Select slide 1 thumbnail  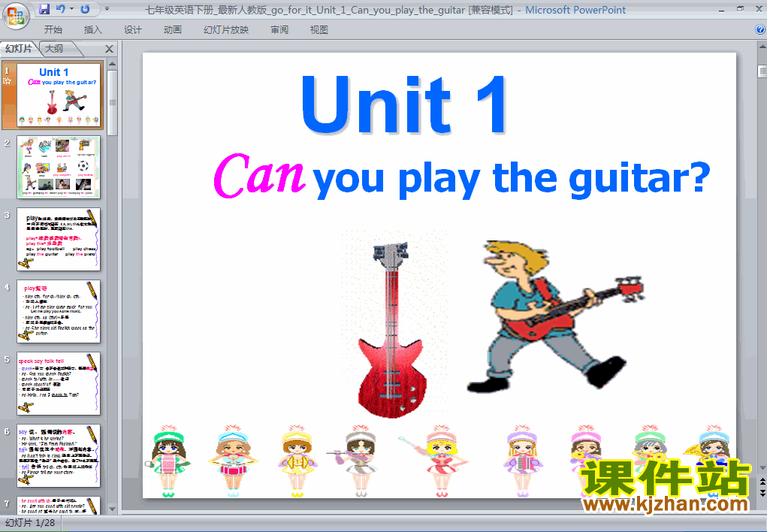point(59,95)
